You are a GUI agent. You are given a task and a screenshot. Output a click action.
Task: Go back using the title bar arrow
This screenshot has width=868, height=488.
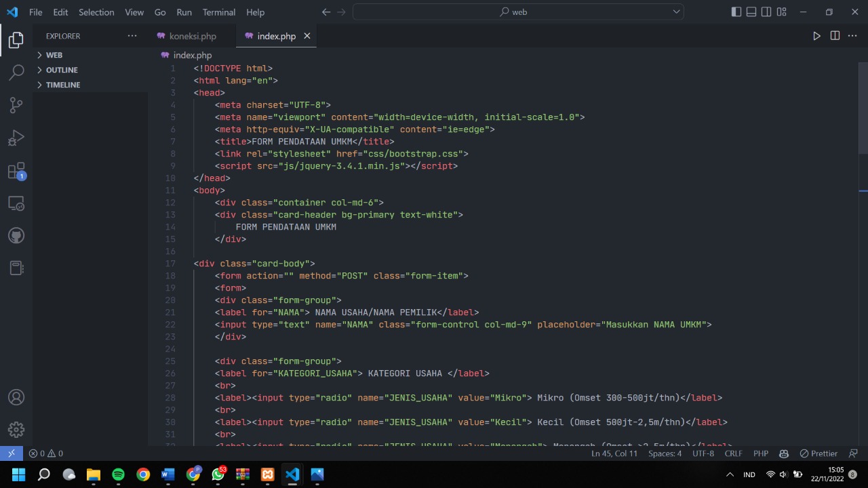pyautogui.click(x=326, y=12)
